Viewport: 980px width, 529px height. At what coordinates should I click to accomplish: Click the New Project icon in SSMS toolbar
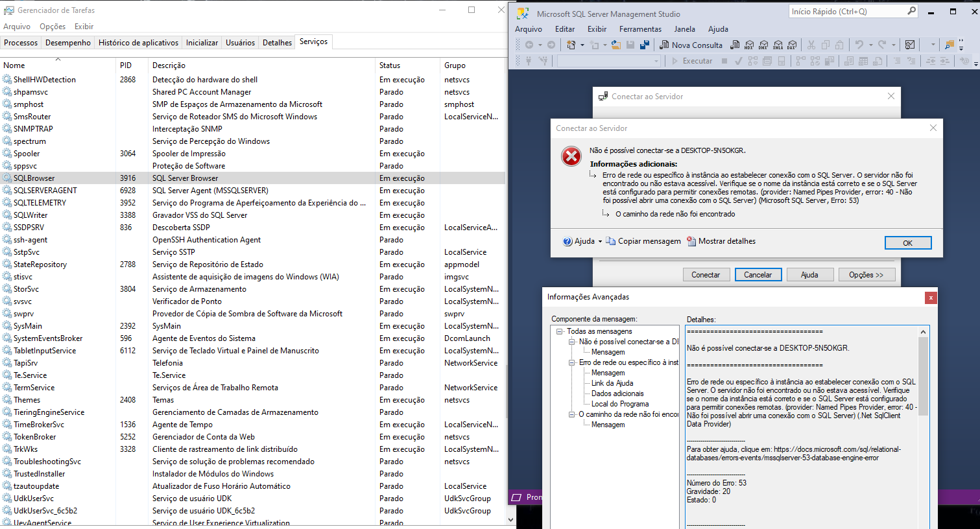pyautogui.click(x=571, y=45)
